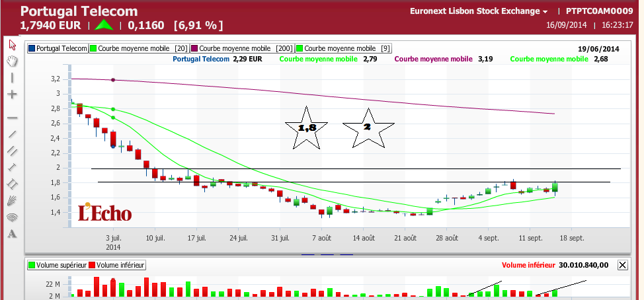This screenshot has width=644, height=300.
Task: Click the star annotation labeled 1,8
Action: tap(306, 128)
